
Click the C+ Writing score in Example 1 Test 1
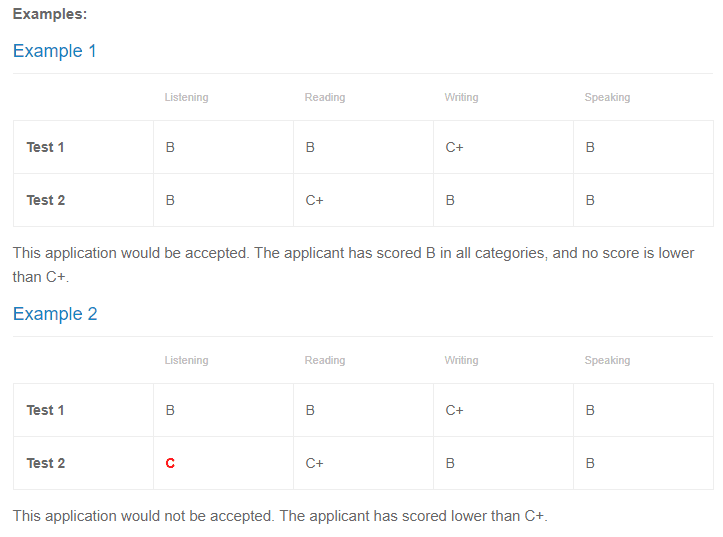tap(454, 148)
